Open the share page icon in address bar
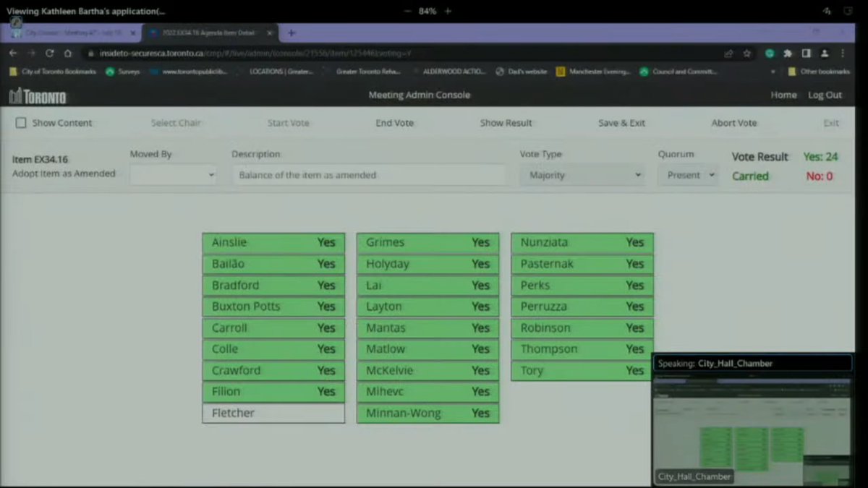868x488 pixels. tap(728, 53)
